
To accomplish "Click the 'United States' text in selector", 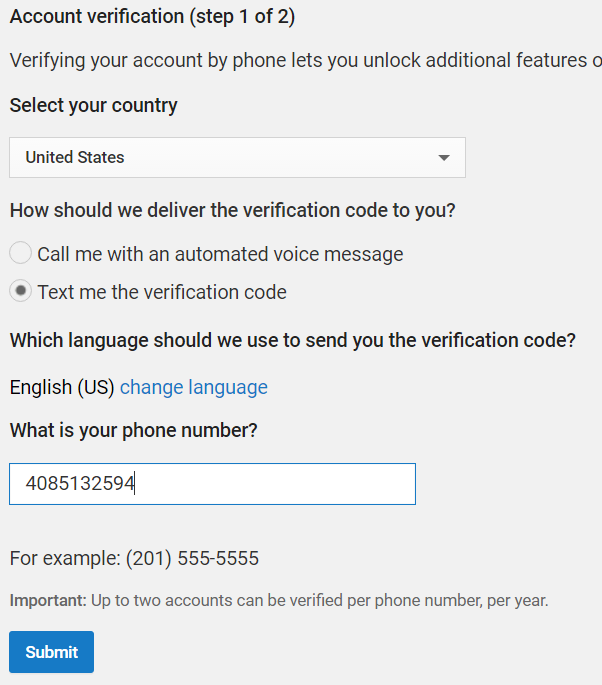I will (x=75, y=157).
